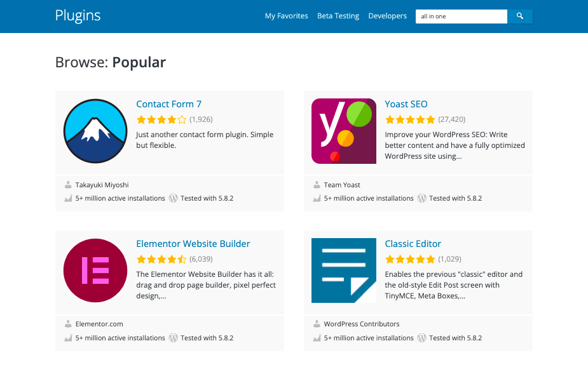Open the Classic Editor plugin icon
Screen dimensions: 588x367
343,270
